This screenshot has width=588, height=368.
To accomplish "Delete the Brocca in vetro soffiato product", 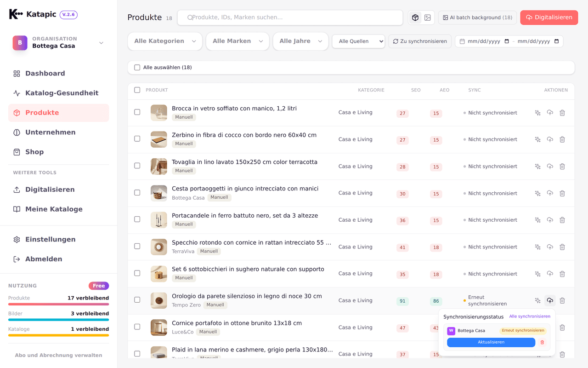I will tap(562, 113).
